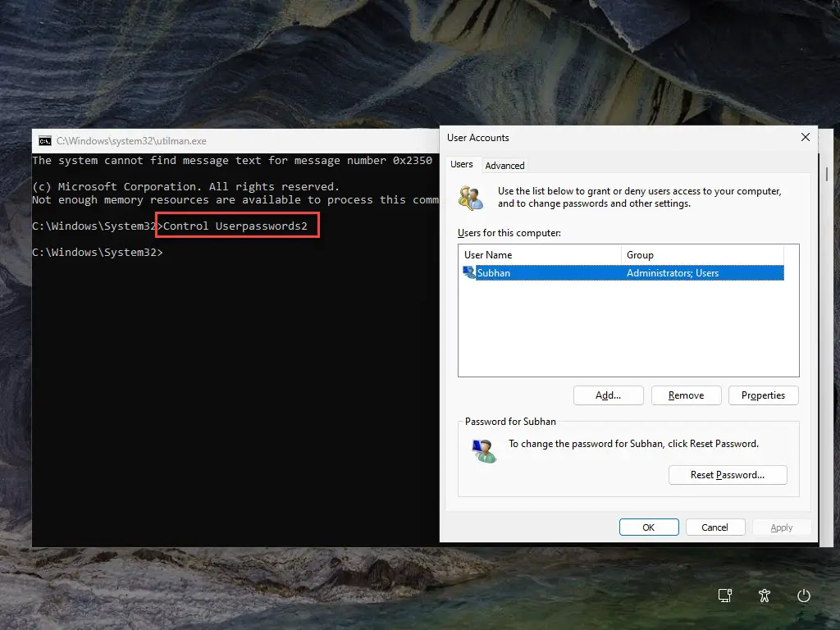Click the Network connection icon near the taskbar
This screenshot has width=840, height=630.
(x=725, y=596)
